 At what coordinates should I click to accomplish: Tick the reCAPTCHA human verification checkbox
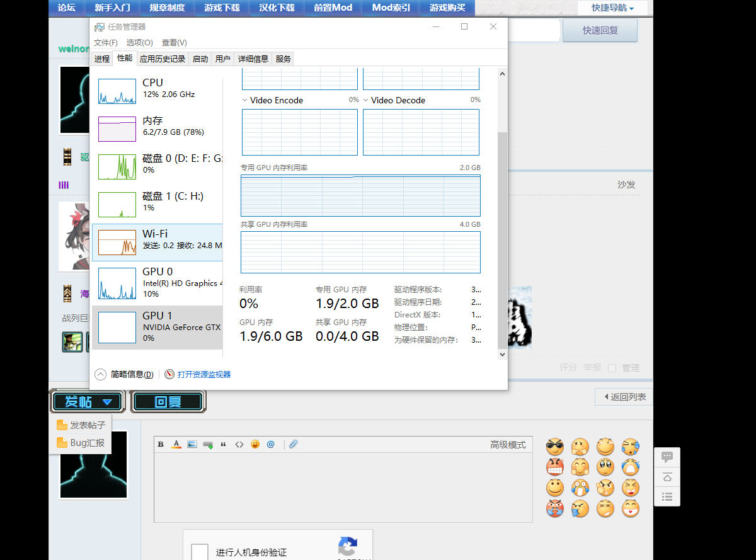tap(200, 552)
